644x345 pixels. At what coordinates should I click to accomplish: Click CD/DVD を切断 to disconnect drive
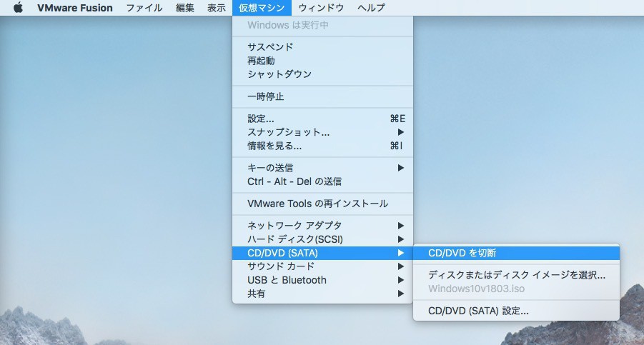(x=516, y=253)
